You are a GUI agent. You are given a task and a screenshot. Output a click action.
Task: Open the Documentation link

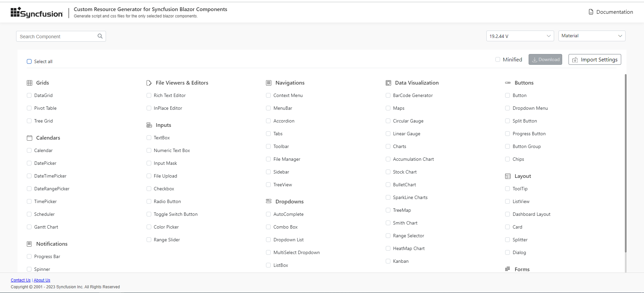coord(611,12)
